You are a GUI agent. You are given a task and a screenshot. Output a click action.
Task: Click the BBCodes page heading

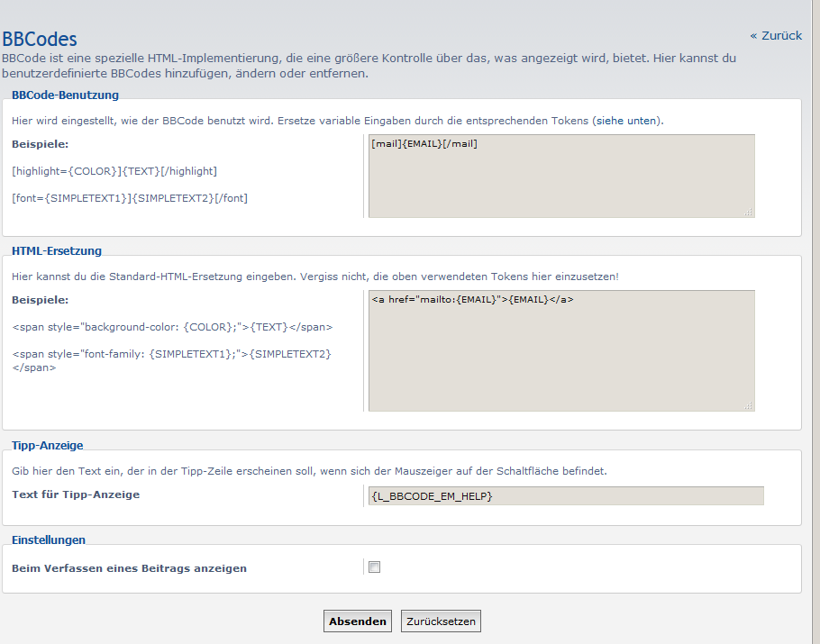pyautogui.click(x=40, y=40)
